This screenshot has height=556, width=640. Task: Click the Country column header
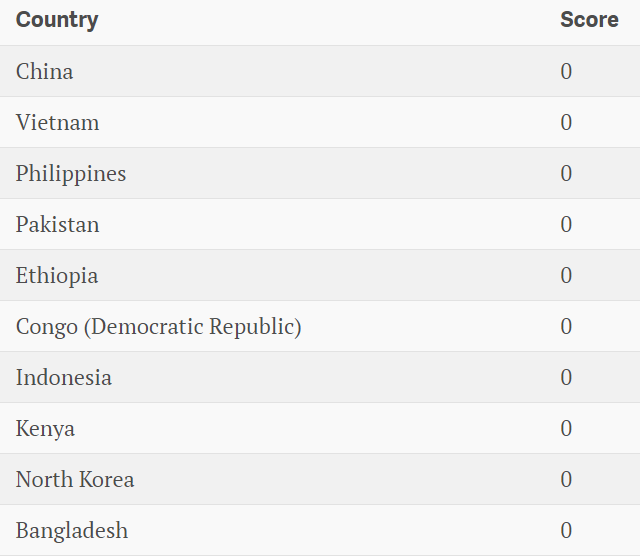tap(57, 20)
